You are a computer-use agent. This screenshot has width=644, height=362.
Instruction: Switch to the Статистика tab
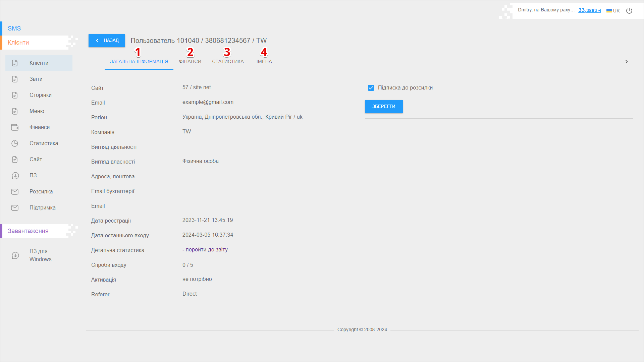[228, 62]
